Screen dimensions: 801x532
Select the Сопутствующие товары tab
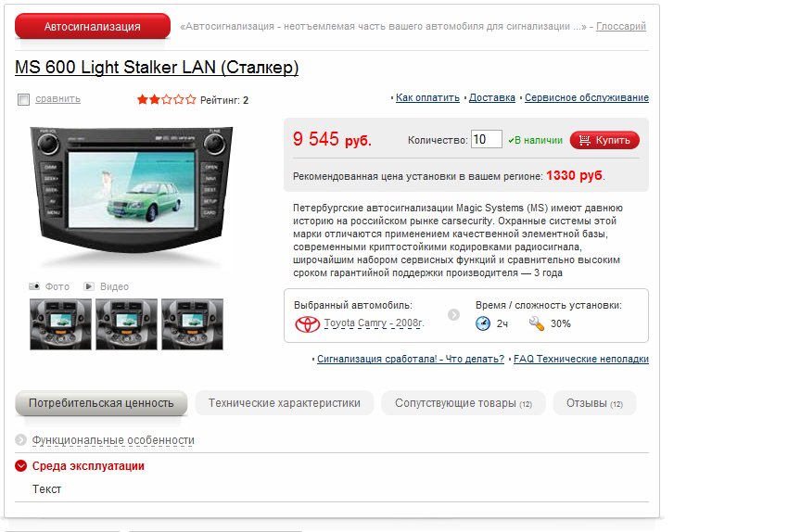[463, 403]
